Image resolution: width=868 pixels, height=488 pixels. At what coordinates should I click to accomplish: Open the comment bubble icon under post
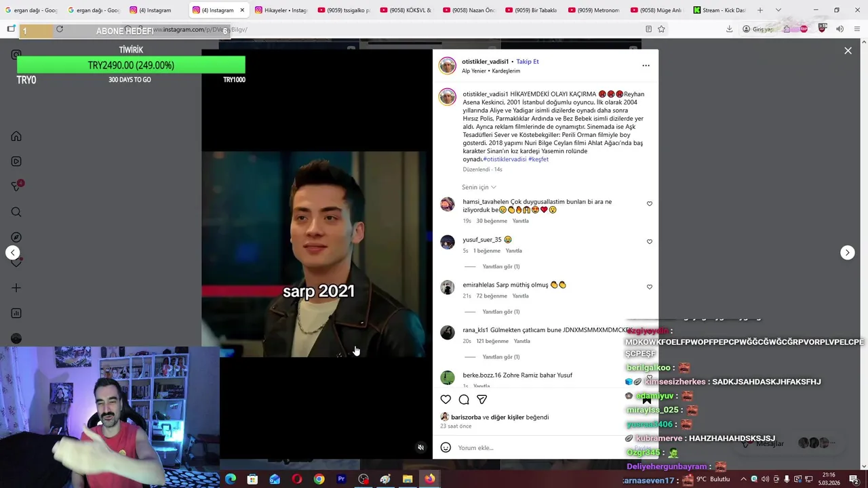(464, 399)
